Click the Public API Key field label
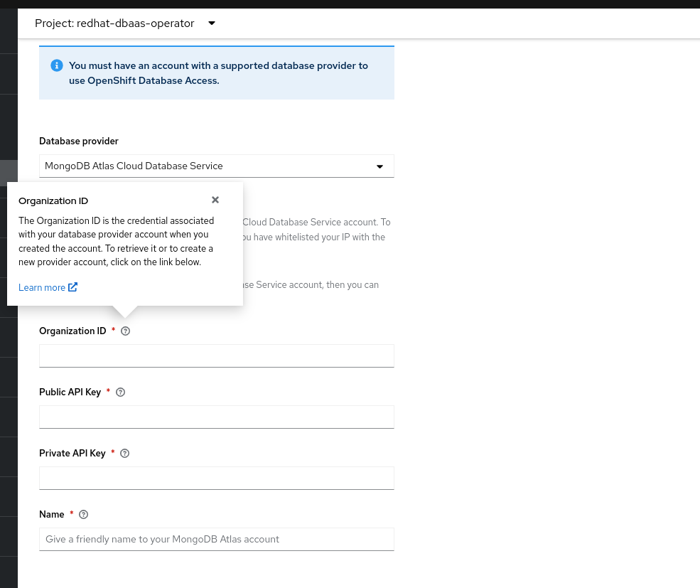Screen dimensions: 700x588 click(x=70, y=392)
